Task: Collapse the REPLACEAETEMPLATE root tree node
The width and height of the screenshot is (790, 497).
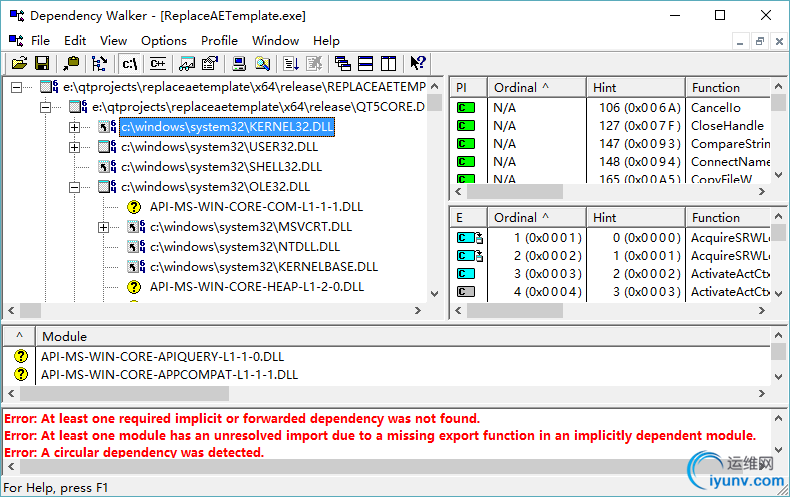Action: 17,87
